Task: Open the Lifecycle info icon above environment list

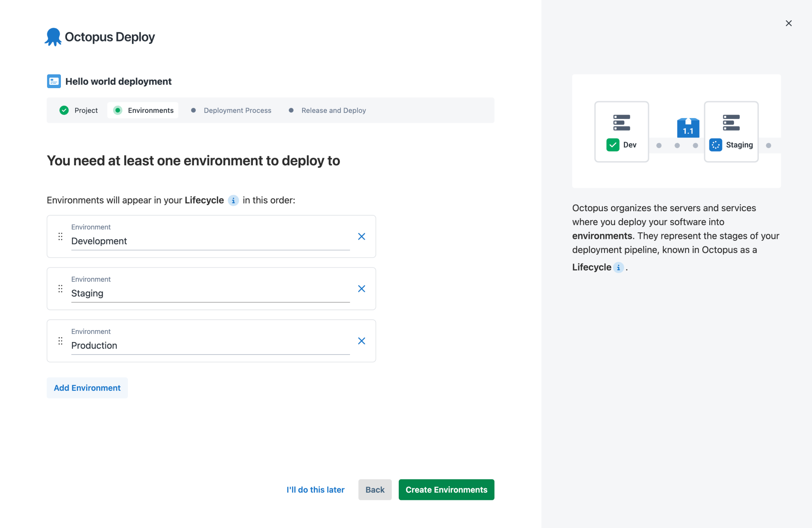Action: click(x=233, y=201)
